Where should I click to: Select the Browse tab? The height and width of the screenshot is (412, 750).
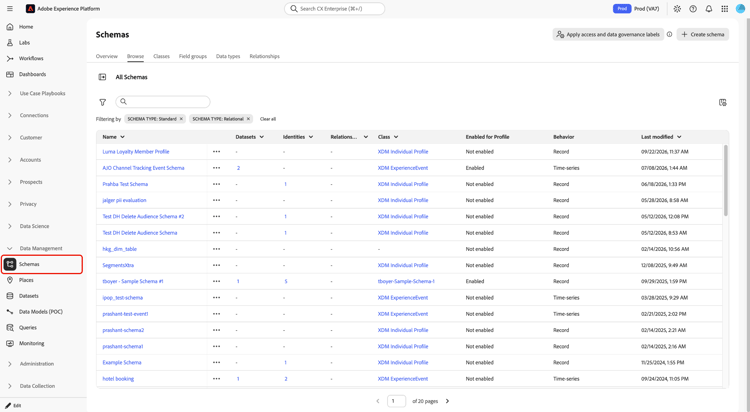tap(135, 56)
